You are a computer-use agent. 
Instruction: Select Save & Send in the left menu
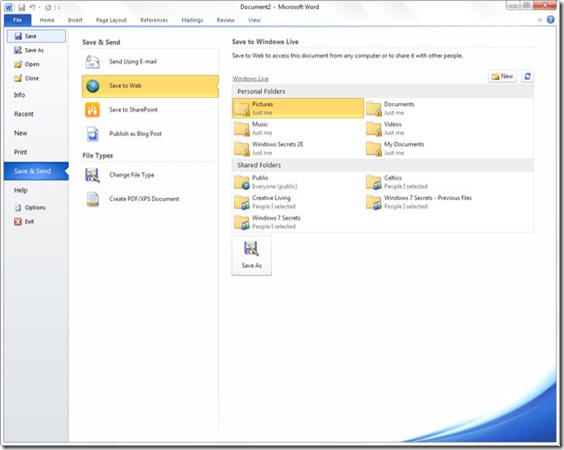[x=36, y=171]
